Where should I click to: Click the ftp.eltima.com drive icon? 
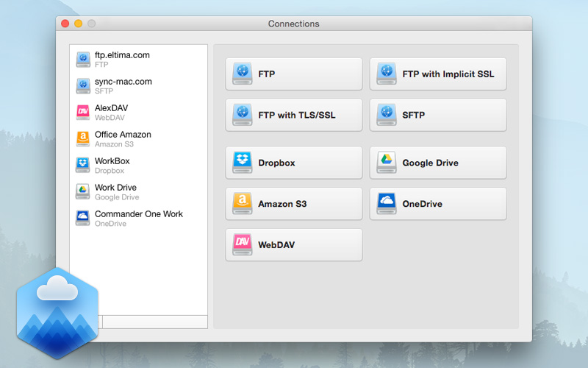pyautogui.click(x=83, y=60)
